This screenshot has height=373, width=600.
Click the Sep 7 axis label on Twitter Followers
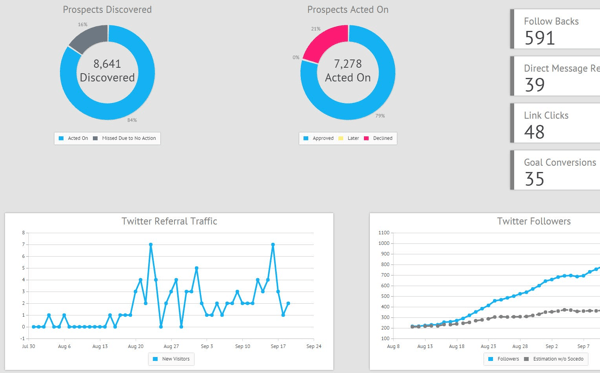click(x=584, y=346)
